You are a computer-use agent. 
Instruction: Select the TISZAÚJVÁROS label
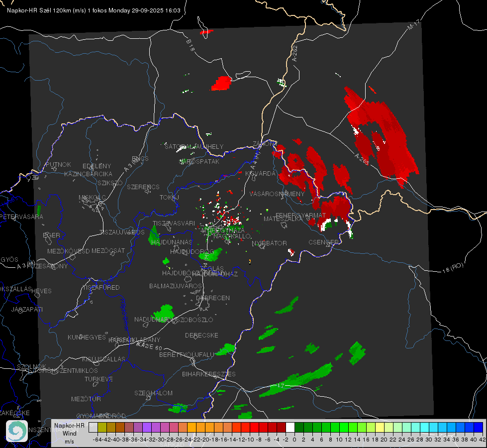pos(122,232)
